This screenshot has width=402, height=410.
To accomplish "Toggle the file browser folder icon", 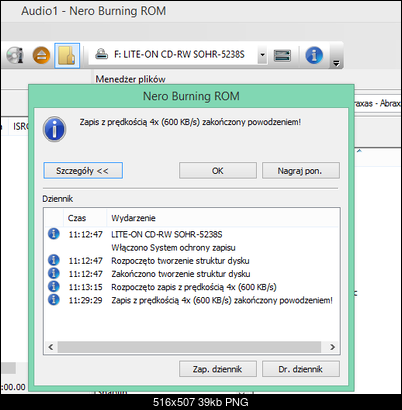I will click(67, 55).
